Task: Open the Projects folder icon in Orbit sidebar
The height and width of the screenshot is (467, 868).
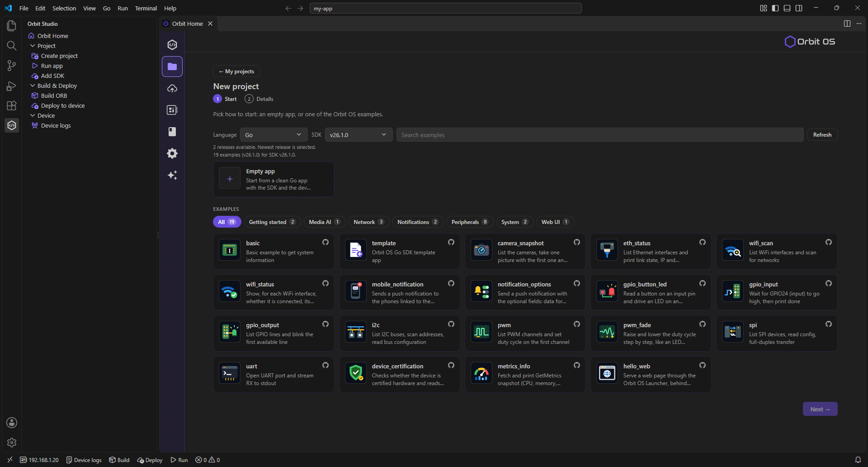Action: (172, 67)
